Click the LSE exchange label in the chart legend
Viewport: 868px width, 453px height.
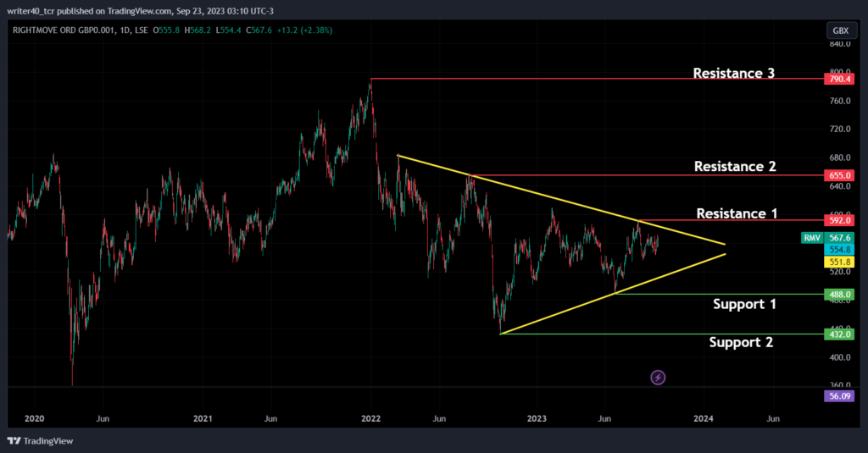(x=142, y=30)
